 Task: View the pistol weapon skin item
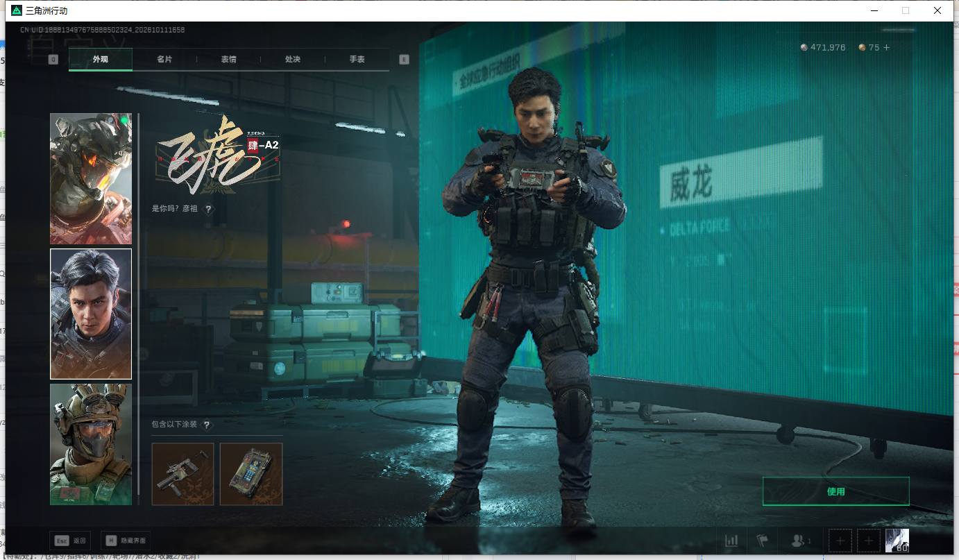pos(183,474)
